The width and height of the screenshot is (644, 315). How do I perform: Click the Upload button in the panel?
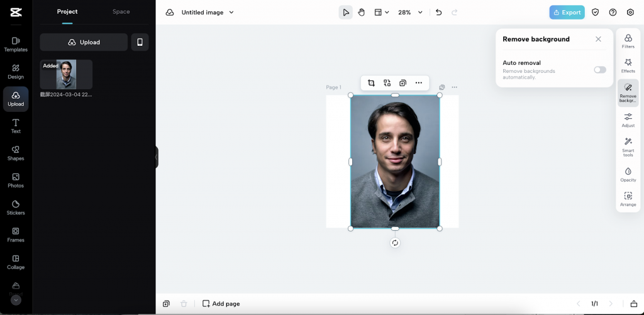coord(84,42)
